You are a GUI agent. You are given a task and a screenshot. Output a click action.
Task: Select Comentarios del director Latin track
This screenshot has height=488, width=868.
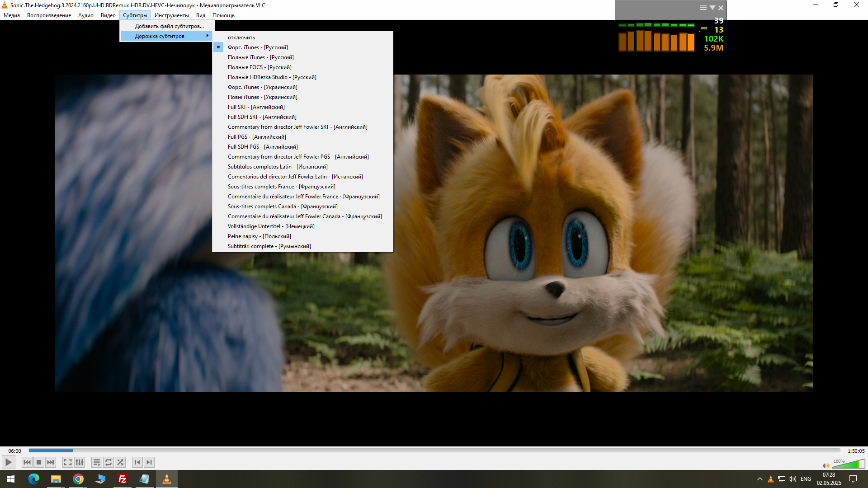click(x=302, y=177)
